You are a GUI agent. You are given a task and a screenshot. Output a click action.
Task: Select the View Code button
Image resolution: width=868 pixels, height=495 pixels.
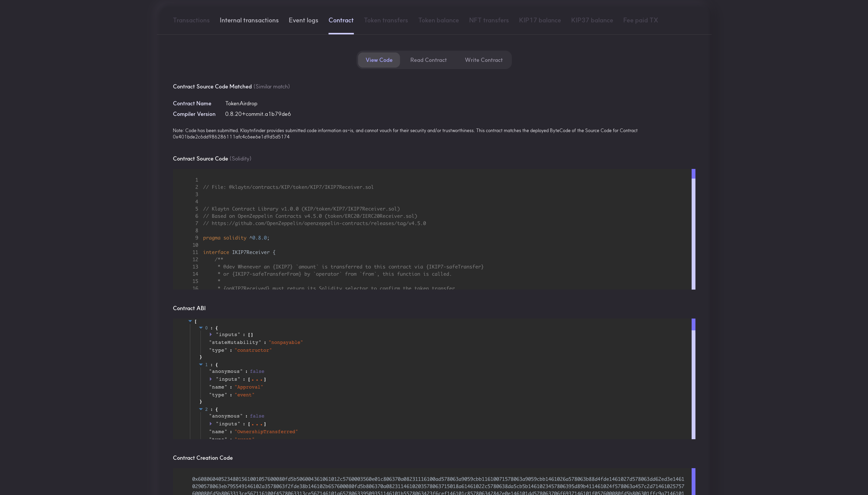(x=379, y=60)
